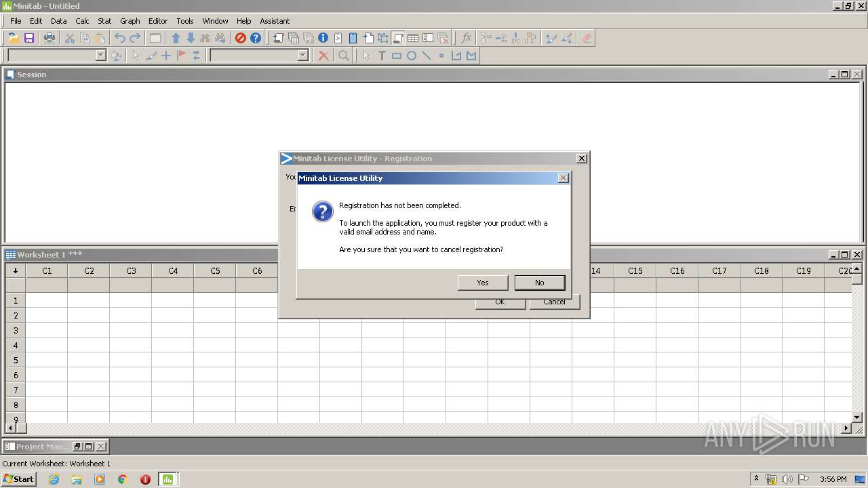The width and height of the screenshot is (868, 488).
Task: Print the window using the printer icon
Action: 50,38
